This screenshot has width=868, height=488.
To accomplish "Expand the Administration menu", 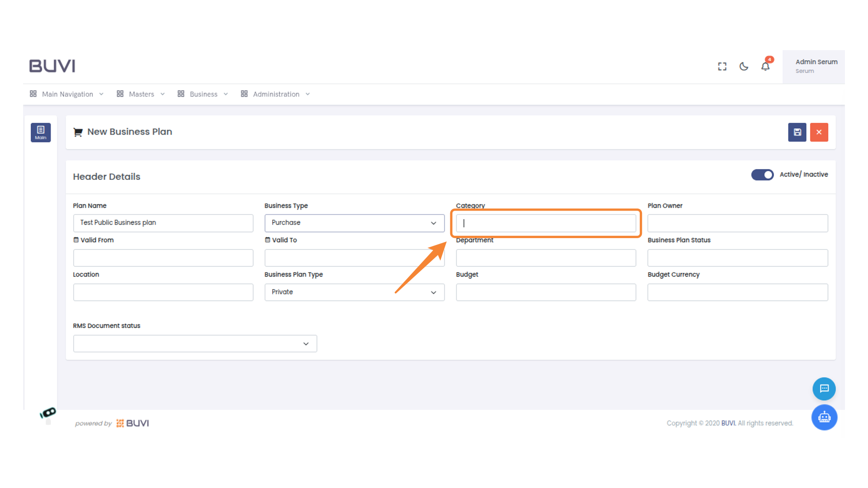I will coord(275,94).
